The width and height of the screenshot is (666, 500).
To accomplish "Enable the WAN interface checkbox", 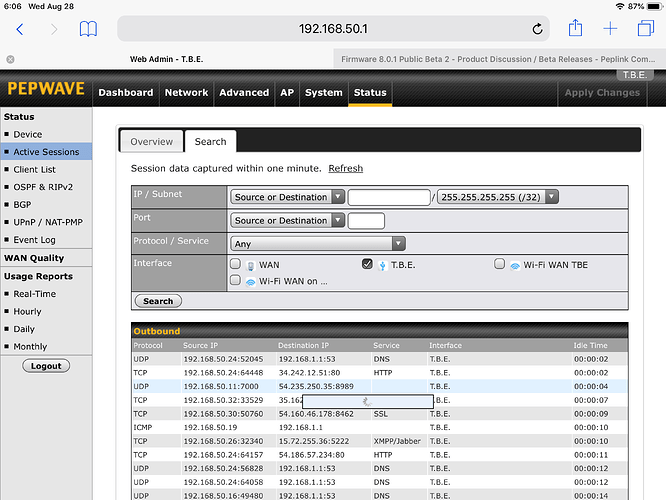I will click(236, 264).
